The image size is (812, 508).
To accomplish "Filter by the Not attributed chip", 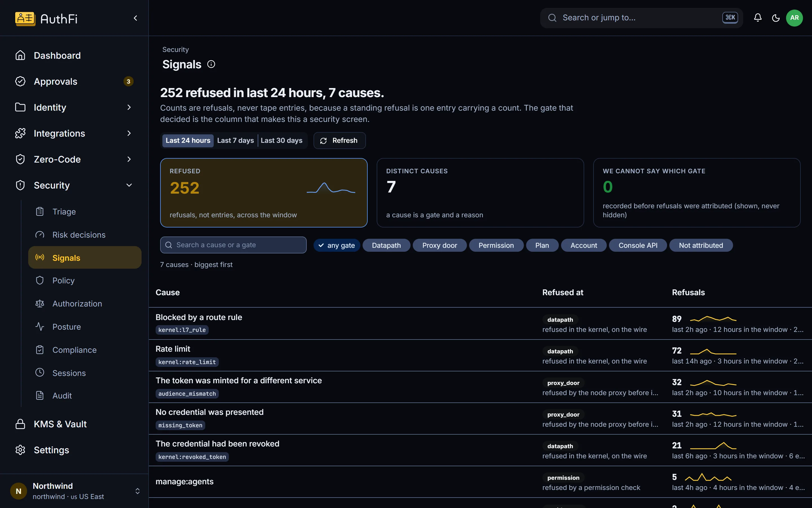I will tap(701, 245).
